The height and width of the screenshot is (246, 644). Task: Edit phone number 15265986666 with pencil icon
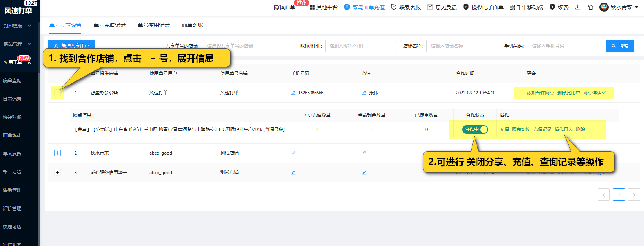tap(293, 93)
